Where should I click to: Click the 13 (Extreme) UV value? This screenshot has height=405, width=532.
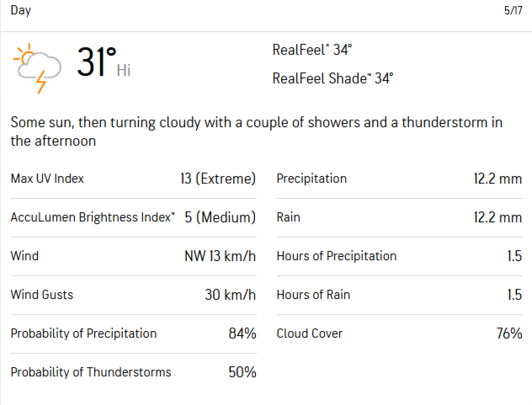217,179
